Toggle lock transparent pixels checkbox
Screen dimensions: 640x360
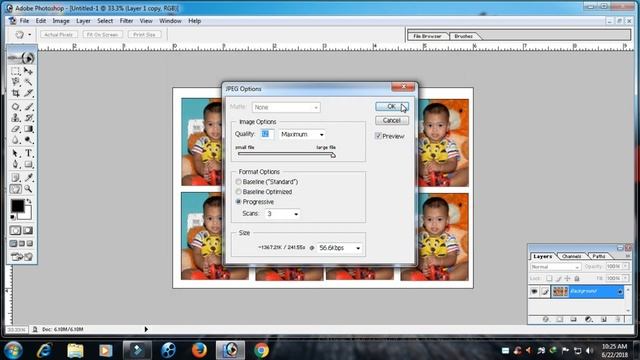coord(549,278)
